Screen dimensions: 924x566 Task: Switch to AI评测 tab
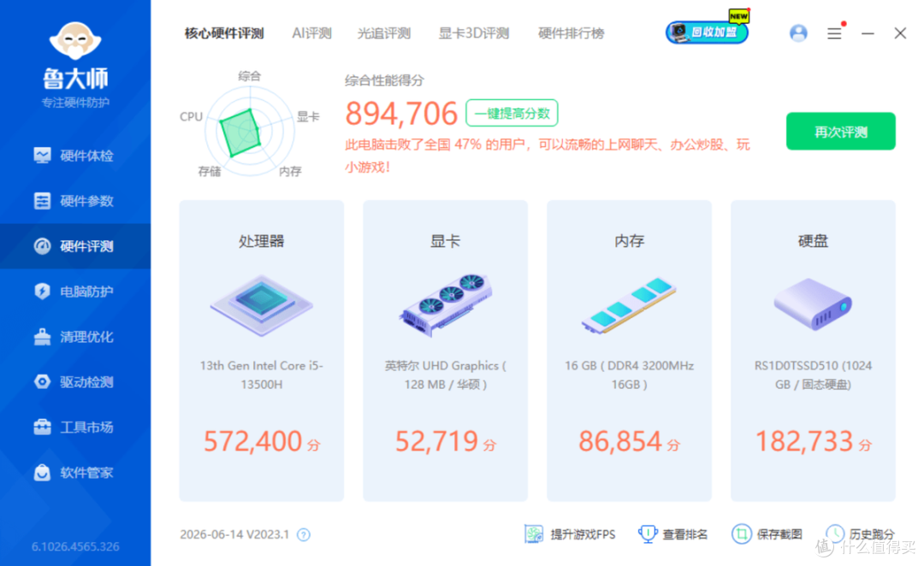[x=311, y=33]
